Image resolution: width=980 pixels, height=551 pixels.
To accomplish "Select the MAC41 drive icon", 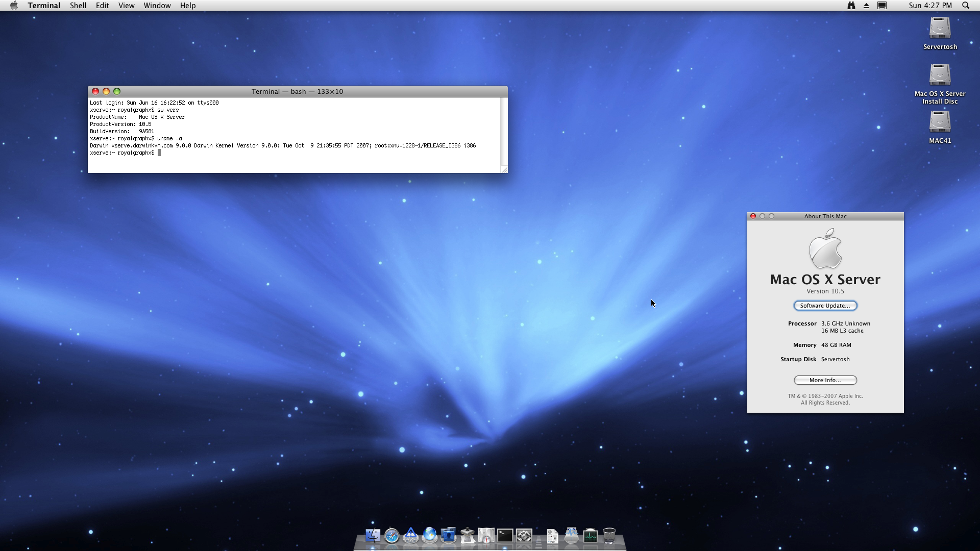I will tap(940, 127).
